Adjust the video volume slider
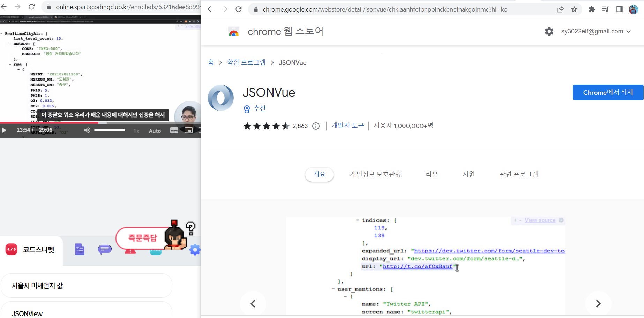This screenshot has height=318, width=644. coord(110,130)
